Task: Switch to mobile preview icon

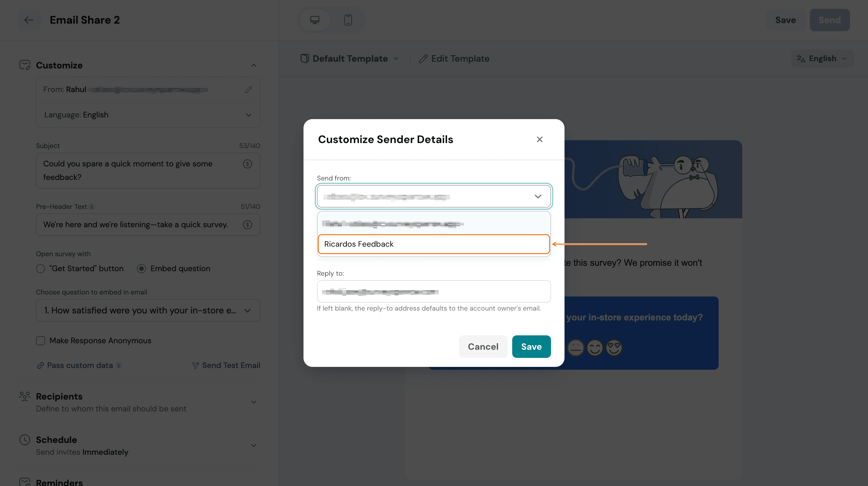Action: coord(348,20)
